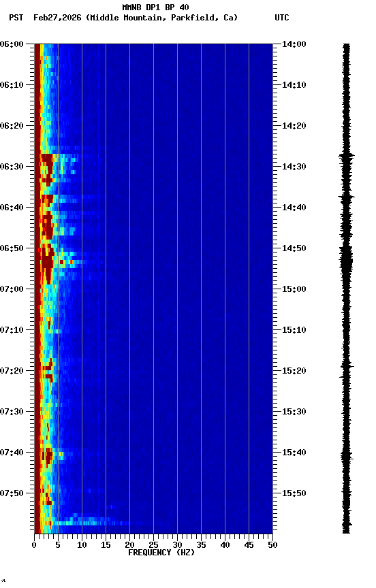This screenshot has width=376, height=588.
Task: Click the frequency axis label '10'
Action: coord(82,545)
